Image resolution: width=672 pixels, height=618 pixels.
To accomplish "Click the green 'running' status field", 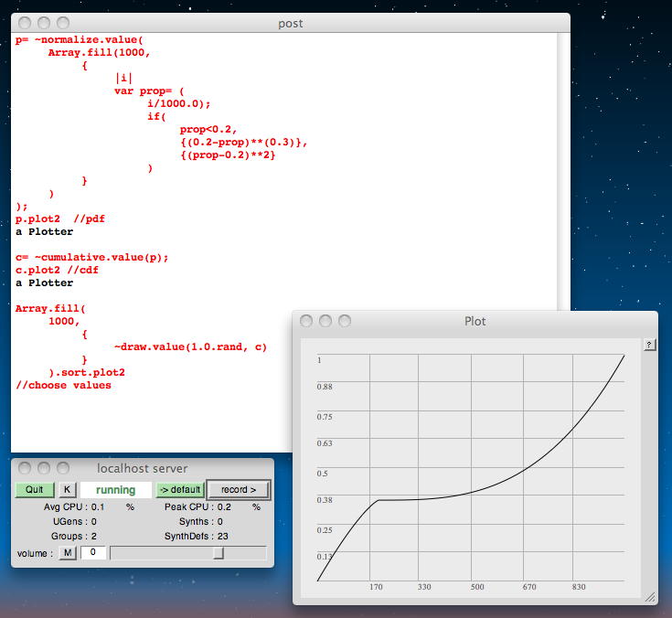I will point(115,490).
